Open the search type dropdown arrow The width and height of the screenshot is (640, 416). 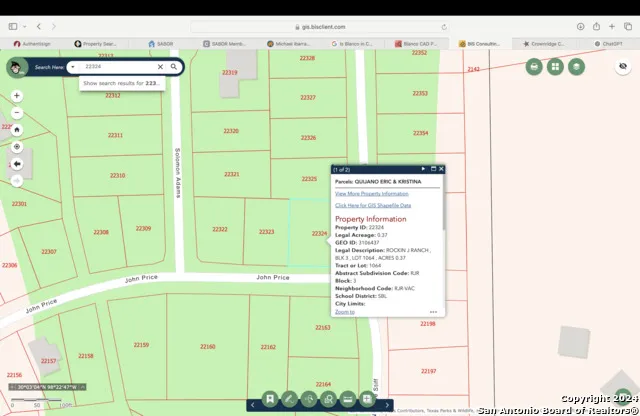pyautogui.click(x=73, y=67)
